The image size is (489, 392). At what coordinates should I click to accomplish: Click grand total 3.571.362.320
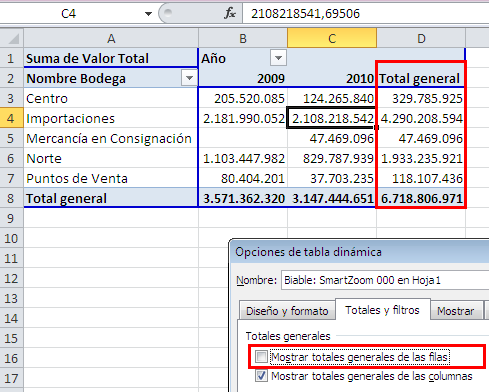tap(243, 198)
